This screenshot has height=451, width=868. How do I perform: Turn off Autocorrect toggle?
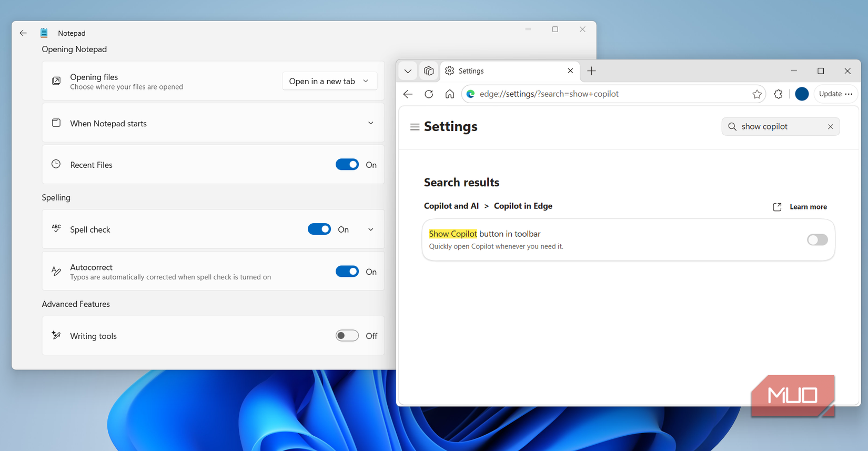tap(347, 272)
